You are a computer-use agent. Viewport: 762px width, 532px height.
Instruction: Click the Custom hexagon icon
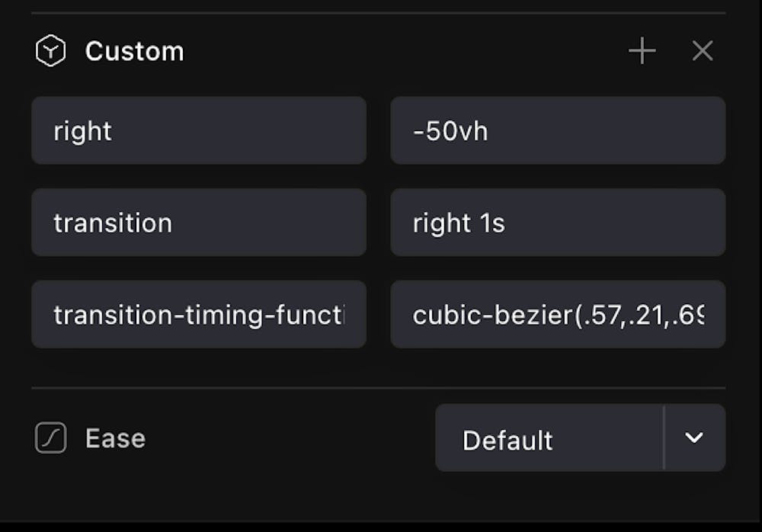[x=50, y=52]
